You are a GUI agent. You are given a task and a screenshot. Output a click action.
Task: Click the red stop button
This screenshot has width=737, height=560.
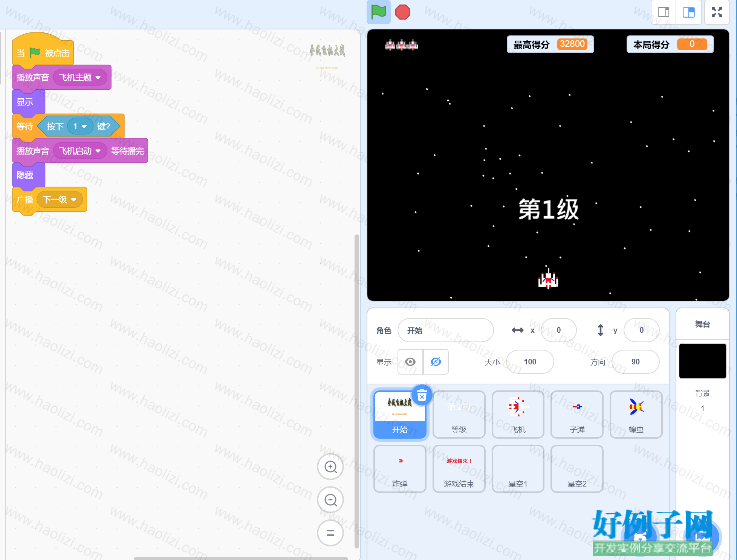coord(402,12)
